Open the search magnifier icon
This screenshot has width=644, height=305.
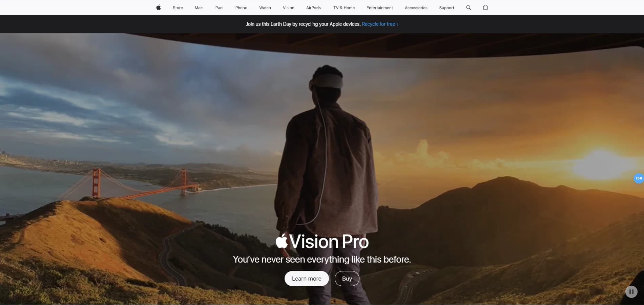(469, 7)
